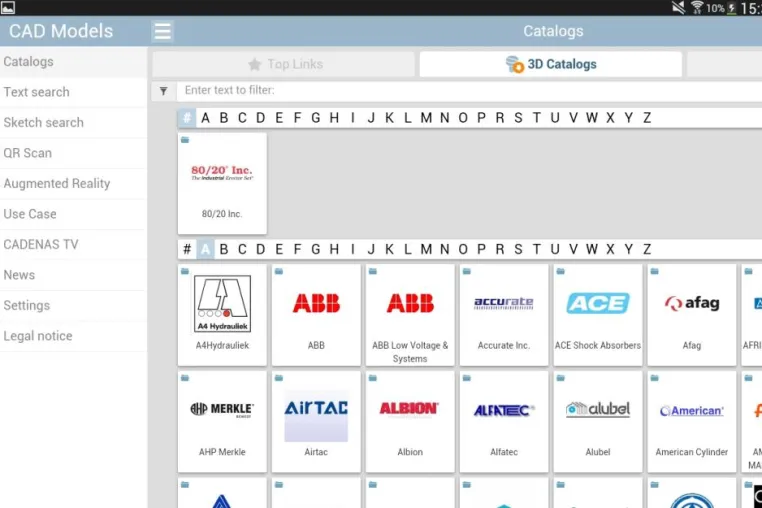Open the Albion catalog
Screen dimensions: 762x508
(410, 422)
